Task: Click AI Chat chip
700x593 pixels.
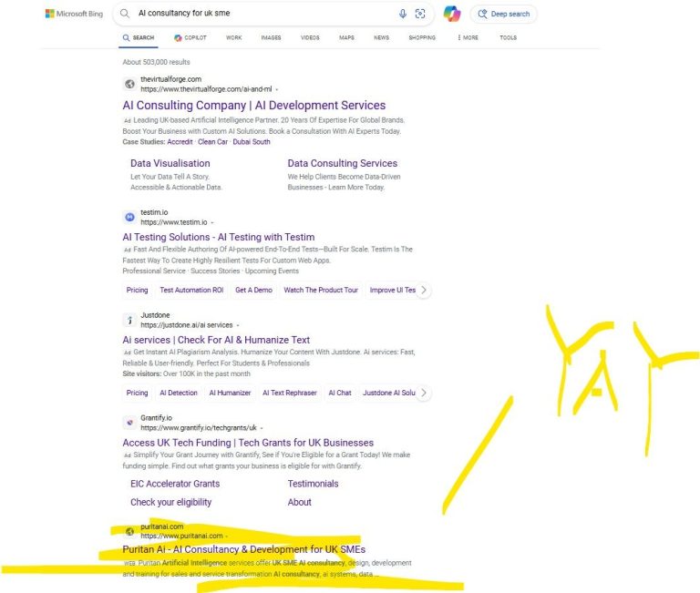Action: coord(340,393)
